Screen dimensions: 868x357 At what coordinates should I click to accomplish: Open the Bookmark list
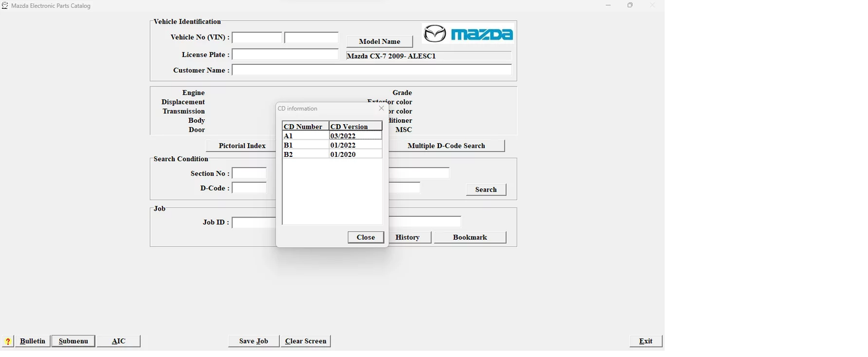(x=469, y=237)
